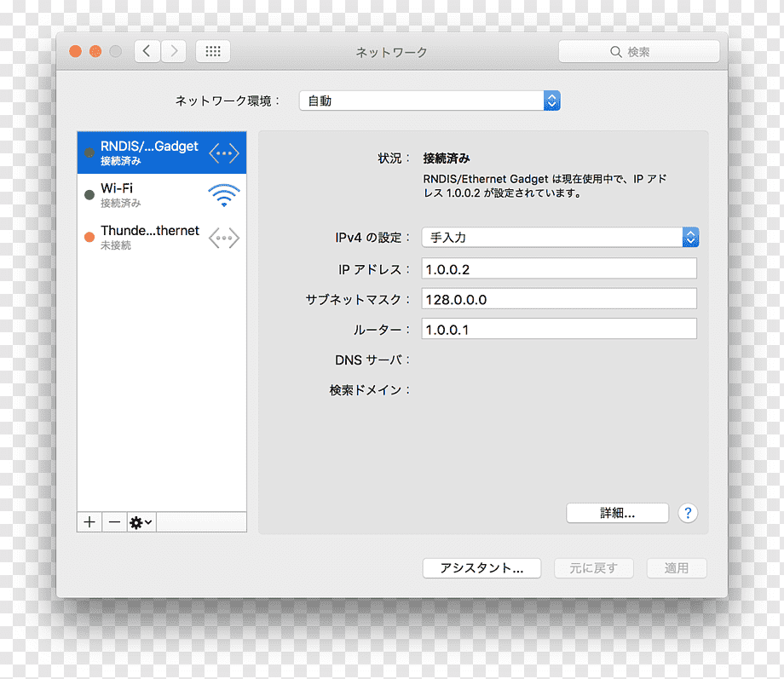Focus the サブネットマスク field
784x679 pixels.
(x=559, y=299)
